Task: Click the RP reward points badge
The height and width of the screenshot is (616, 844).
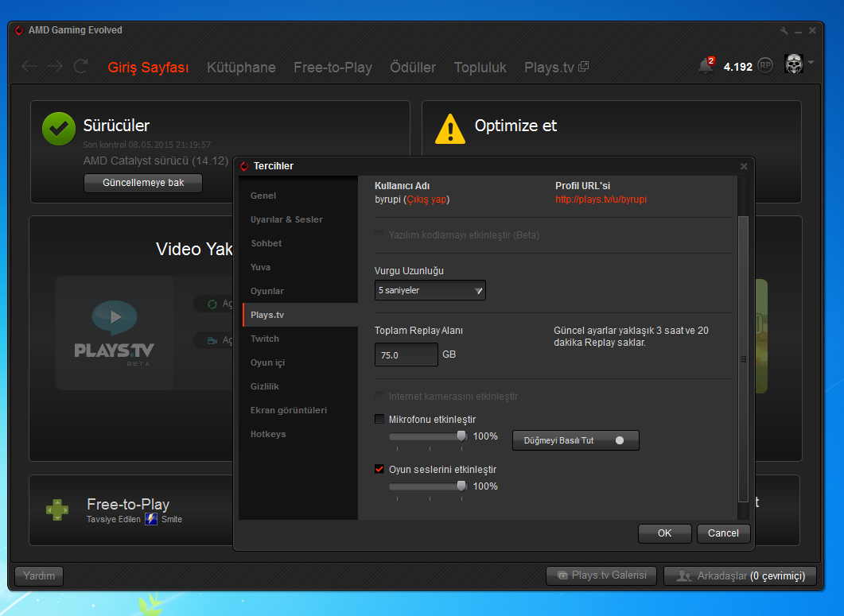Action: tap(765, 66)
